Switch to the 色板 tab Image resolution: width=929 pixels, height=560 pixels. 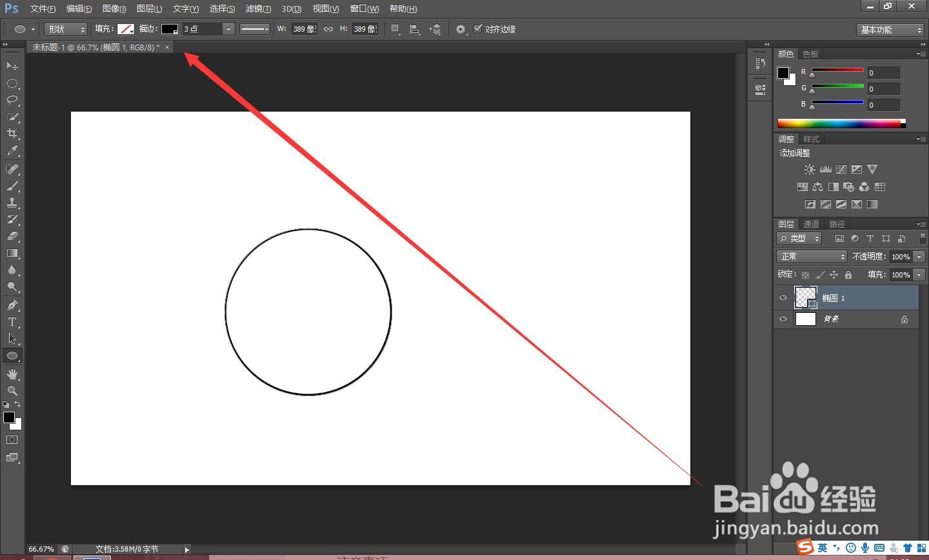tap(810, 54)
